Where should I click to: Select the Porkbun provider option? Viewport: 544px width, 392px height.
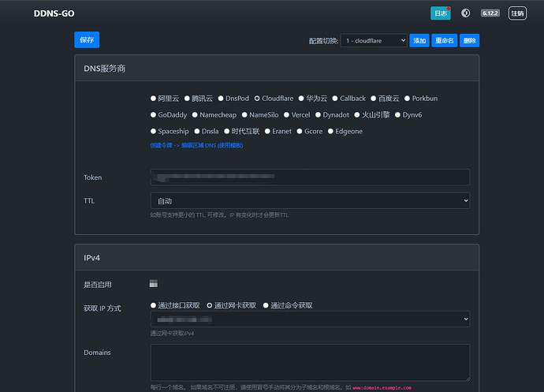pyautogui.click(x=407, y=99)
